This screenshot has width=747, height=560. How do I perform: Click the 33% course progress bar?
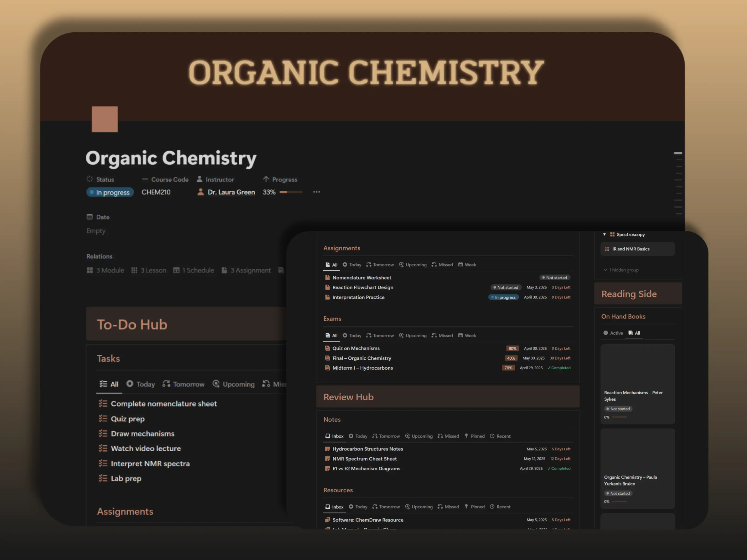click(x=290, y=192)
